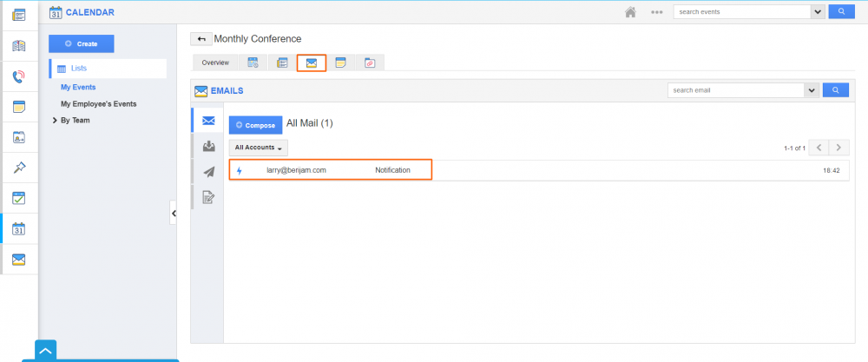868x362 pixels.
Task: Select the Sent mail paper plane icon
Action: (x=208, y=172)
